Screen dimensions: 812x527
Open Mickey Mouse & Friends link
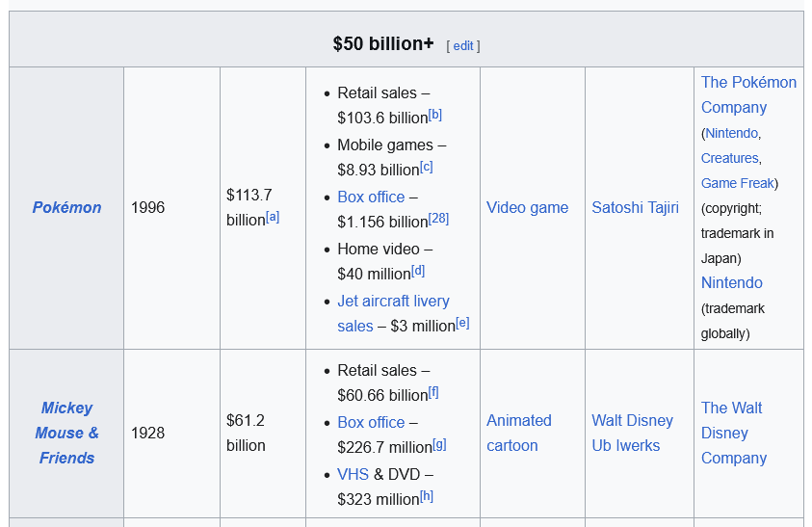coord(66,433)
